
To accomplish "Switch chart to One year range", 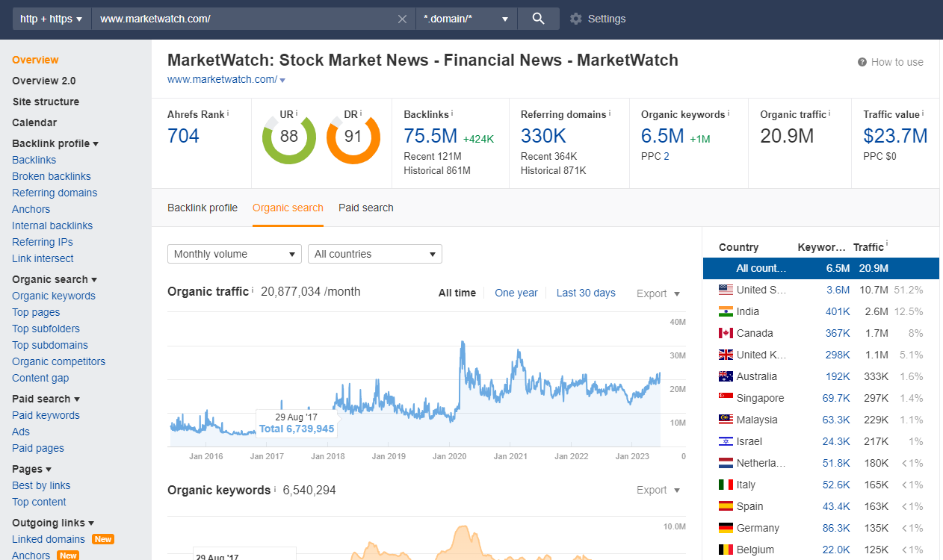I will [x=516, y=293].
